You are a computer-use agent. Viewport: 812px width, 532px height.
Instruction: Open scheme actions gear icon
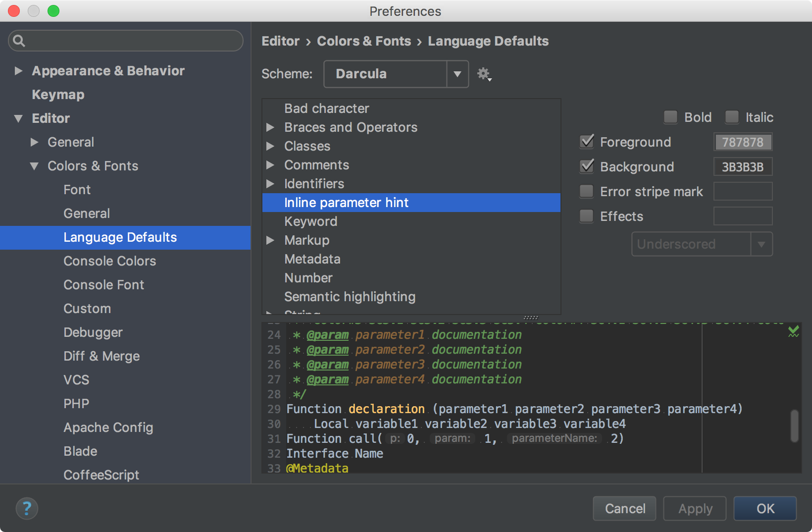coord(484,74)
